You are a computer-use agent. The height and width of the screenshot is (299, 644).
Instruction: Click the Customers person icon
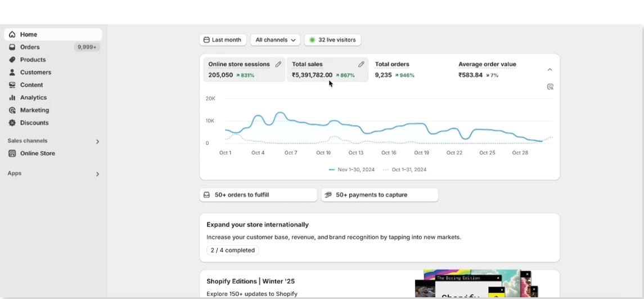tap(12, 73)
